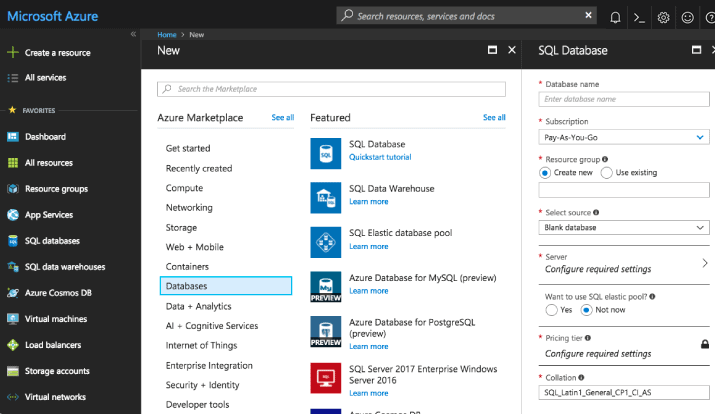Open the Data + Analytics category
The height and width of the screenshot is (420, 715).
tap(198, 306)
